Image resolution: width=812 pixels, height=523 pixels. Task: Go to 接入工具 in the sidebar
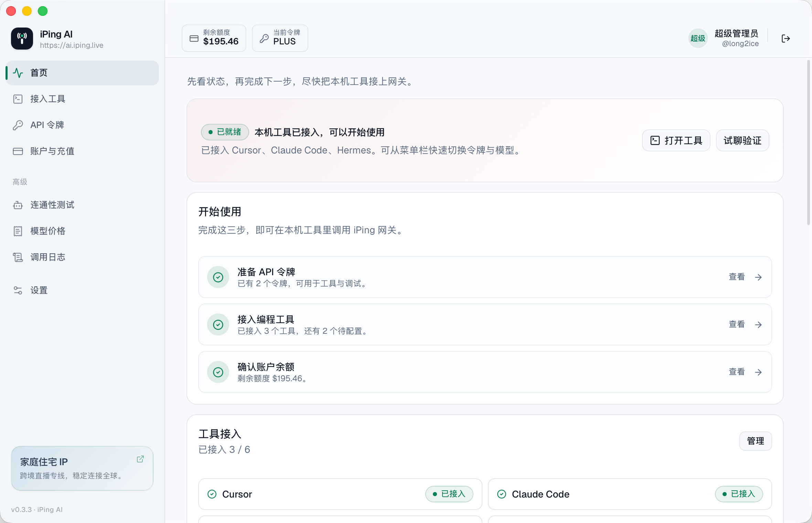click(83, 99)
